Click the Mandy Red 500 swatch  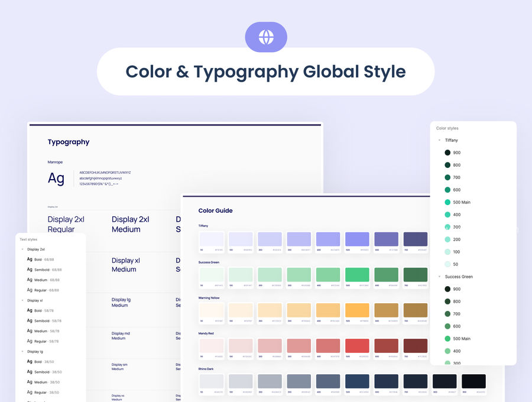(x=357, y=346)
